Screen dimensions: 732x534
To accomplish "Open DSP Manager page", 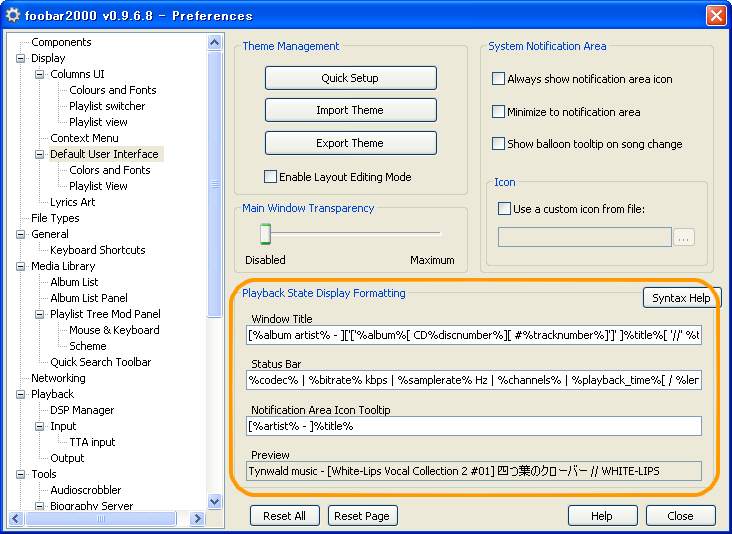I will [x=82, y=410].
